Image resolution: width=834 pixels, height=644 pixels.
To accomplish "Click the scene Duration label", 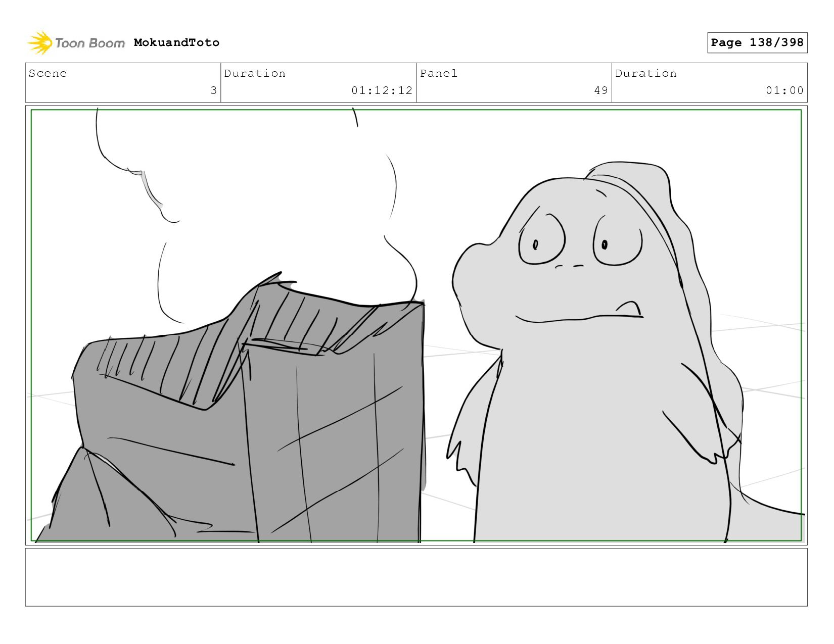I will pyautogui.click(x=255, y=73).
